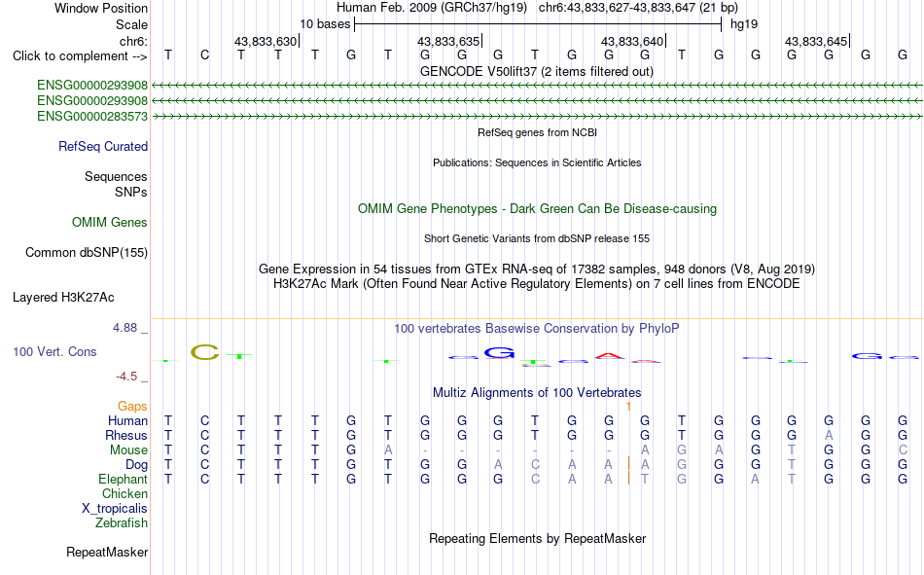Click the Layered H3K27Ac track label
This screenshot has height=575, width=924.
[x=63, y=298]
